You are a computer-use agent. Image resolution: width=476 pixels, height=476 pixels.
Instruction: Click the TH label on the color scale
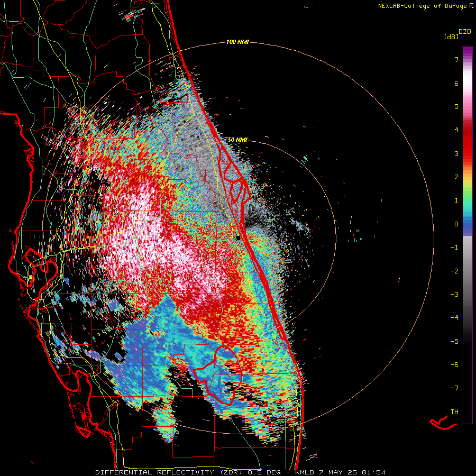(454, 411)
